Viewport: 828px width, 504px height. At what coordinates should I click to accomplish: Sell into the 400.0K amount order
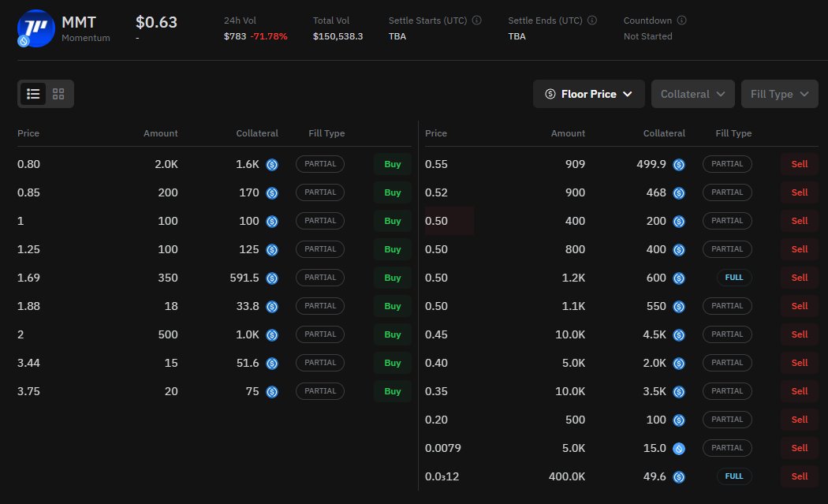tap(800, 476)
